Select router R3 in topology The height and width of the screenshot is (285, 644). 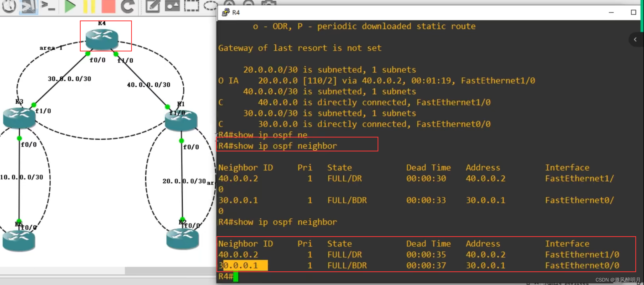click(19, 118)
